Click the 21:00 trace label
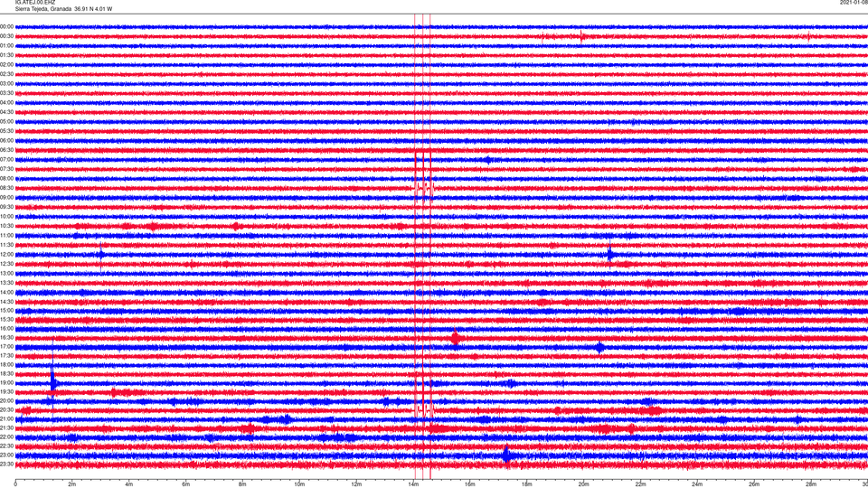 [x=6, y=418]
